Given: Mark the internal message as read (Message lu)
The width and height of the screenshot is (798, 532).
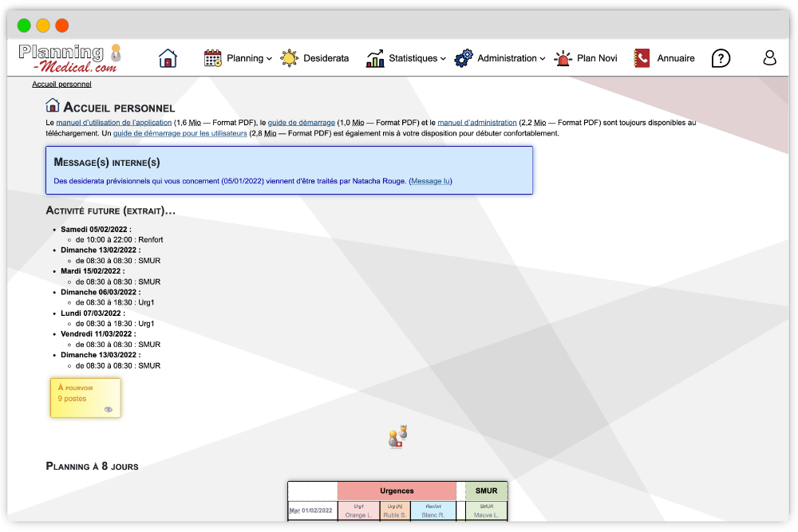Looking at the screenshot, I should pos(430,181).
